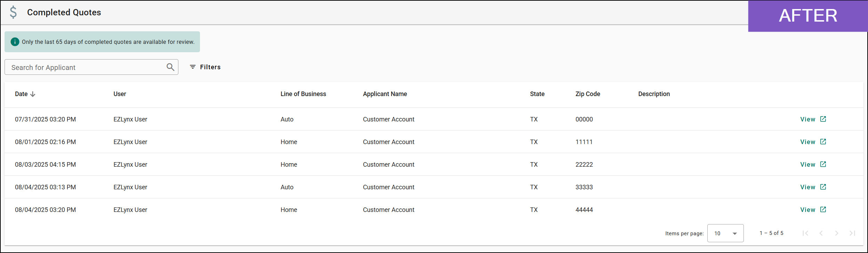The height and width of the screenshot is (253, 868).
Task: Select the 07/31/2025 03:20 PM date cell
Action: (45, 119)
